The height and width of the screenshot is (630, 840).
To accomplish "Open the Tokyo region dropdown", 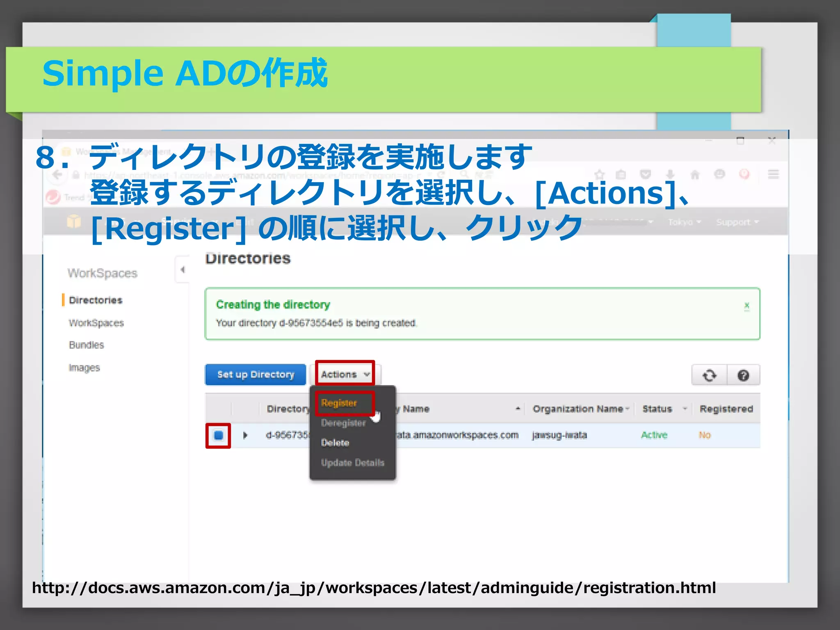I will [x=684, y=222].
